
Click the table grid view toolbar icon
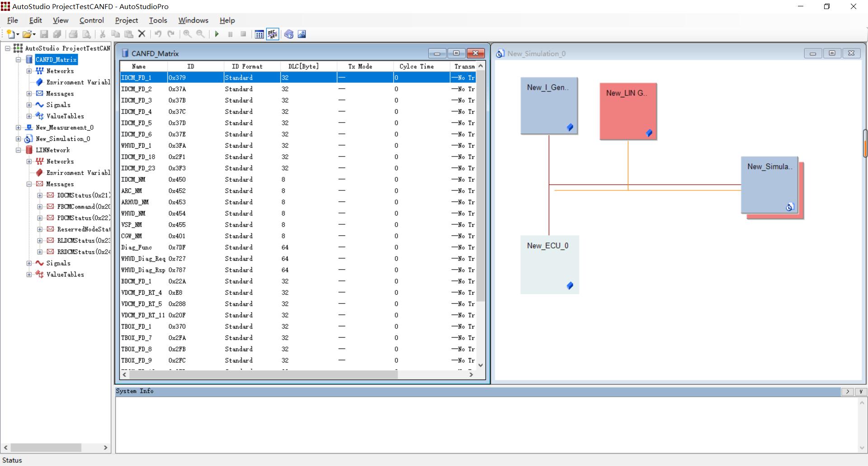pyautogui.click(x=259, y=34)
